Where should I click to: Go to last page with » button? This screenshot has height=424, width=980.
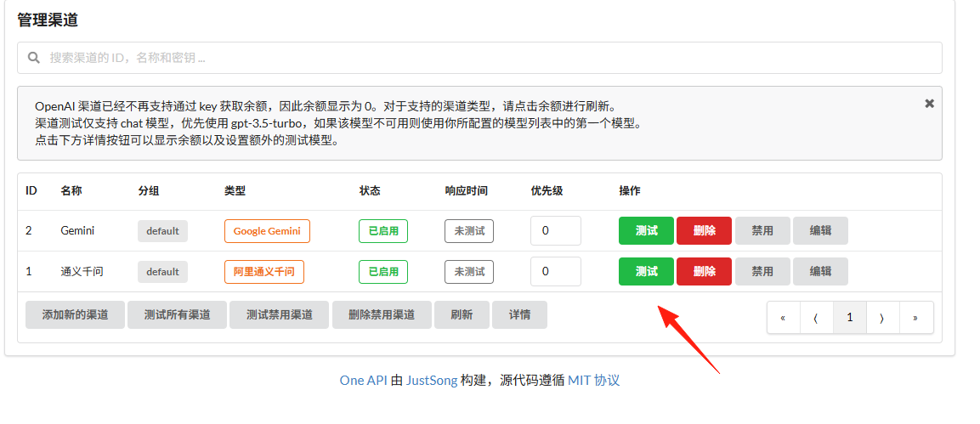pyautogui.click(x=915, y=317)
